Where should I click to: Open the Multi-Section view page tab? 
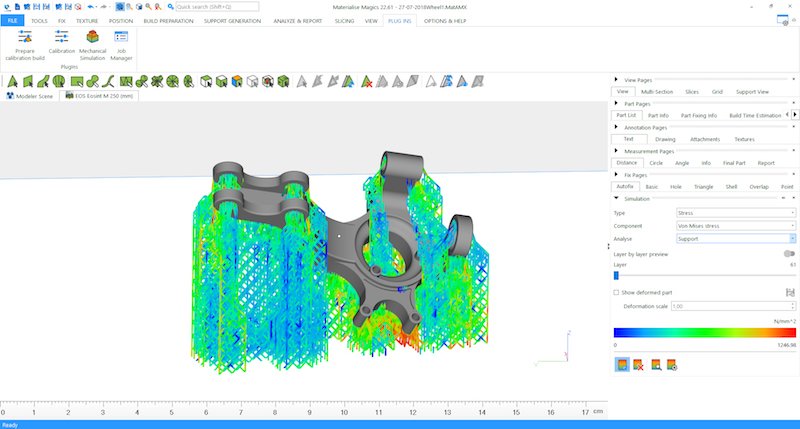click(657, 92)
